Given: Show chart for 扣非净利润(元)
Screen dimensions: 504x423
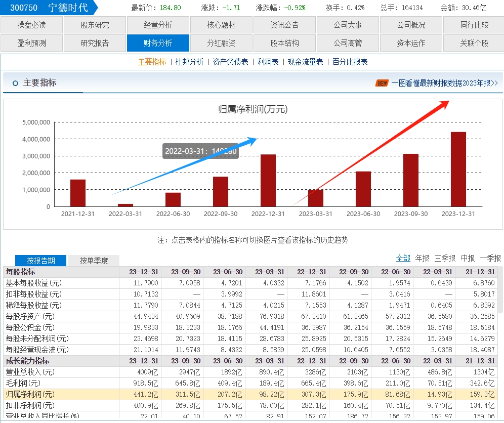Looking at the screenshot, I should 30,405.
